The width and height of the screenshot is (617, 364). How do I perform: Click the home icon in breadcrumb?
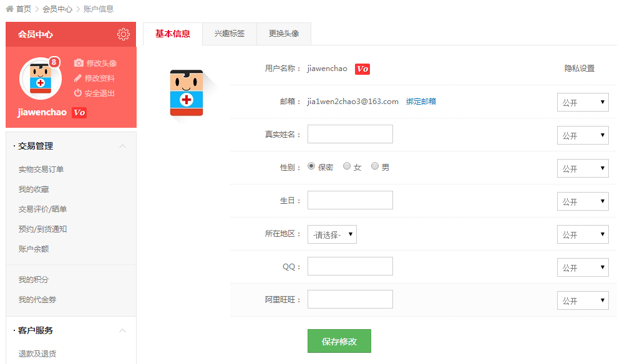pyautogui.click(x=9, y=9)
